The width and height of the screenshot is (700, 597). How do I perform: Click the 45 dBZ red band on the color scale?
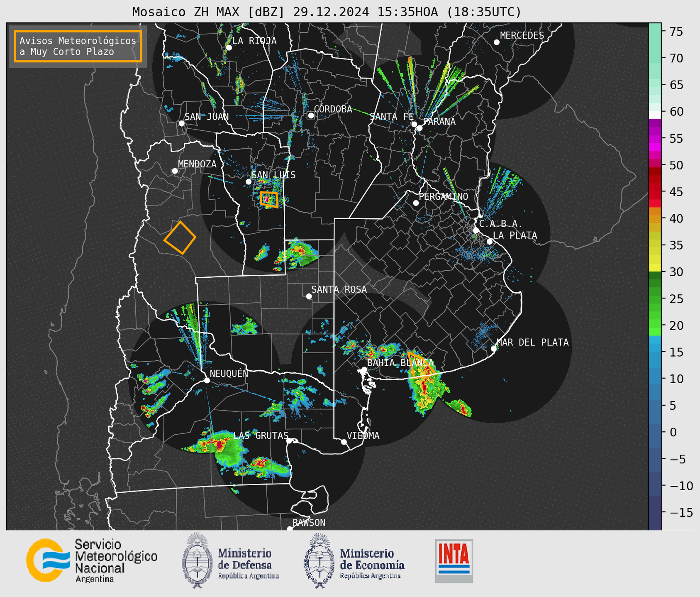click(655, 192)
